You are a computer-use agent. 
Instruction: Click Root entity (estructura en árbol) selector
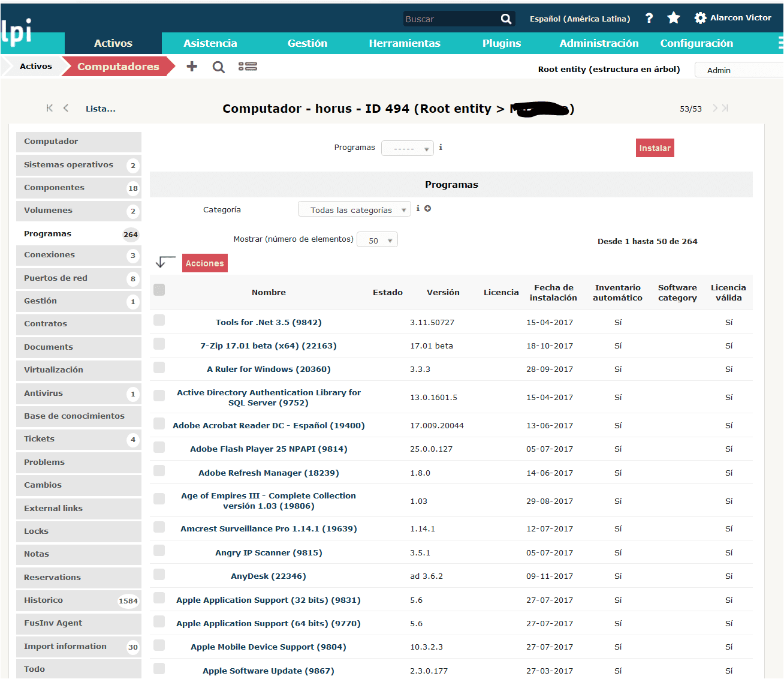pos(609,69)
